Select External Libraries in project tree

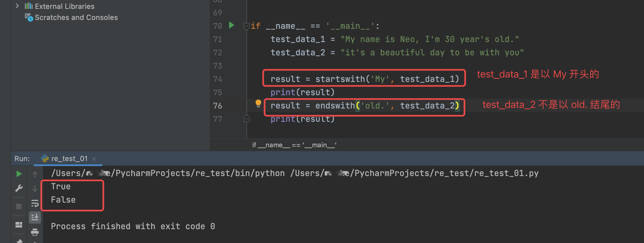click(64, 6)
